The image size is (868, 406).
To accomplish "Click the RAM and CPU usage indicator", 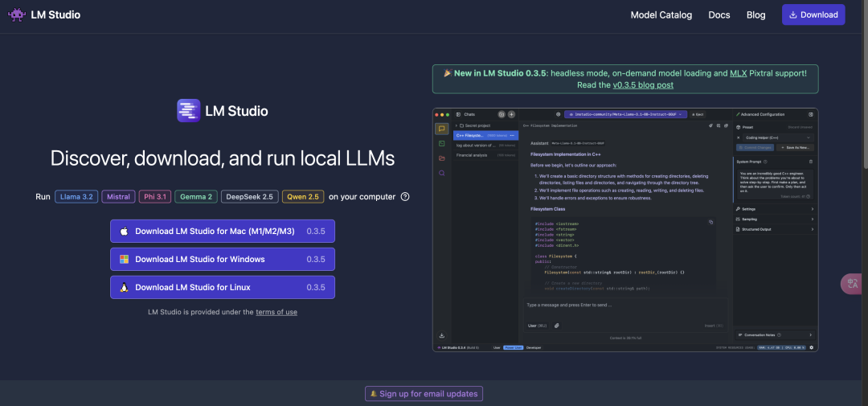I will coord(782,348).
